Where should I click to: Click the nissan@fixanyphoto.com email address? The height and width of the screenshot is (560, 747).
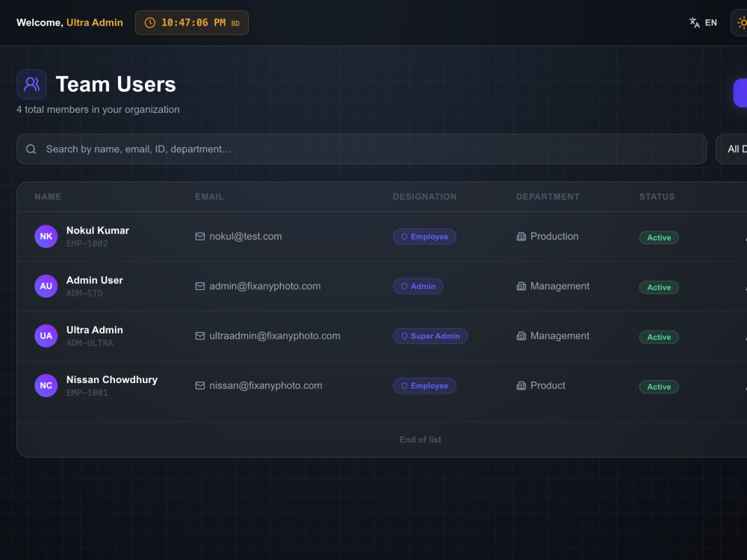coord(266,386)
